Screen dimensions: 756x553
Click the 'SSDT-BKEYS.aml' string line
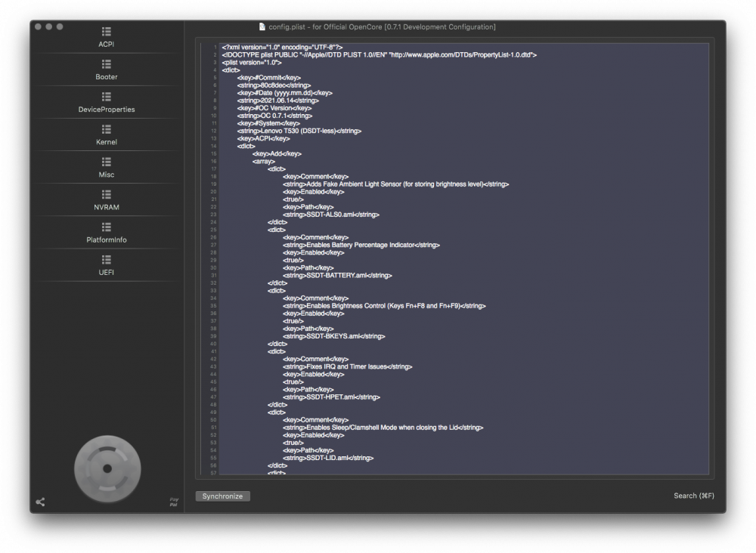334,336
